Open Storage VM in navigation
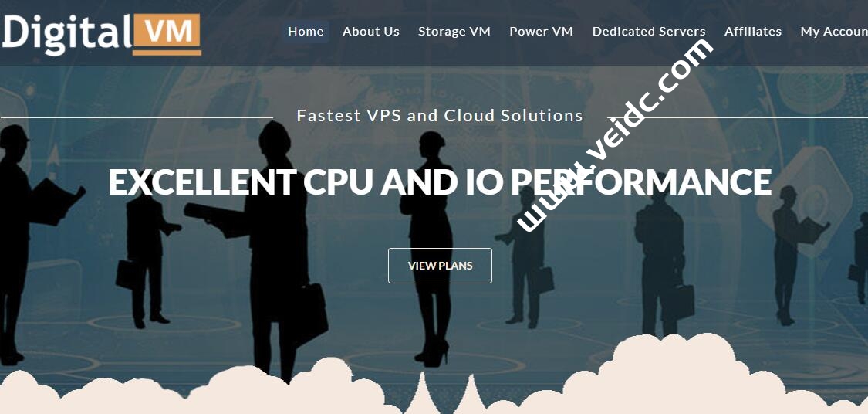Viewport: 868px width, 414px height. click(454, 32)
